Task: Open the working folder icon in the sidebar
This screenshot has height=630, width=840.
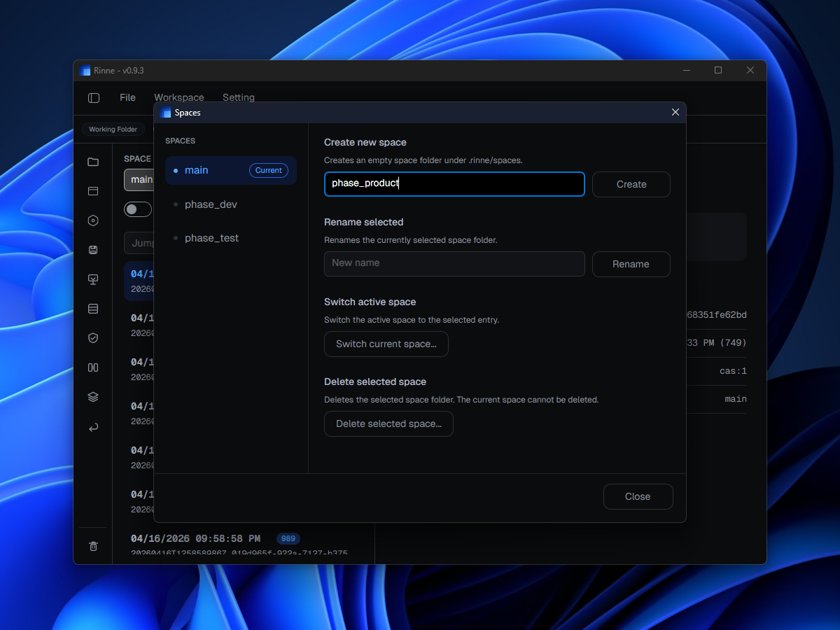Action: click(93, 162)
